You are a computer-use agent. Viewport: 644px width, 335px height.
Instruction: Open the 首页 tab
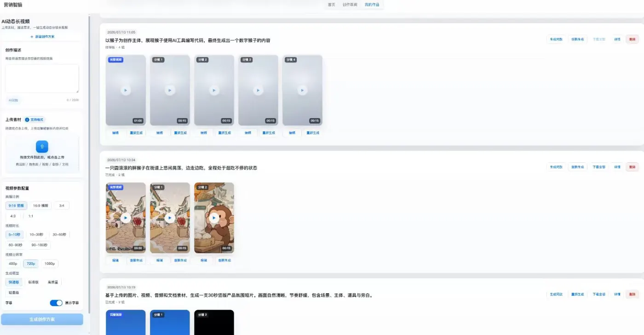point(331,5)
